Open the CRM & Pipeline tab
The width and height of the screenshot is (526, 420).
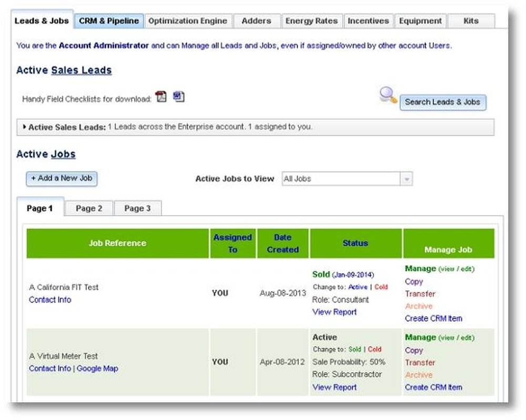(x=109, y=21)
